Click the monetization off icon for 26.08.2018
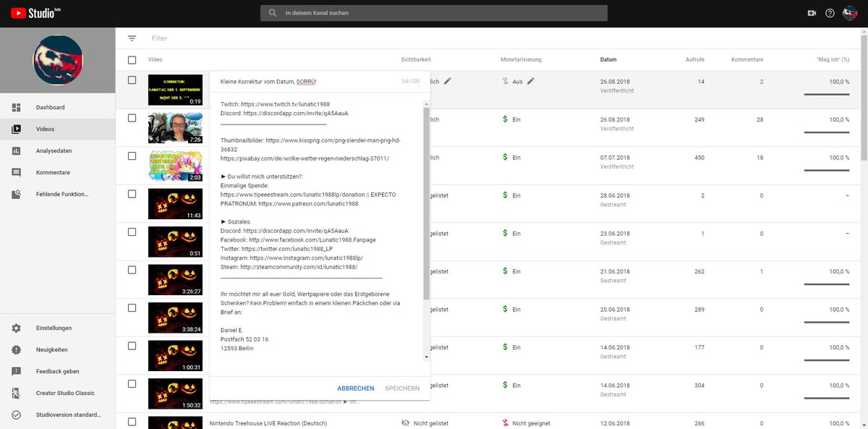Viewport: 868px width, 429px height. (x=505, y=82)
